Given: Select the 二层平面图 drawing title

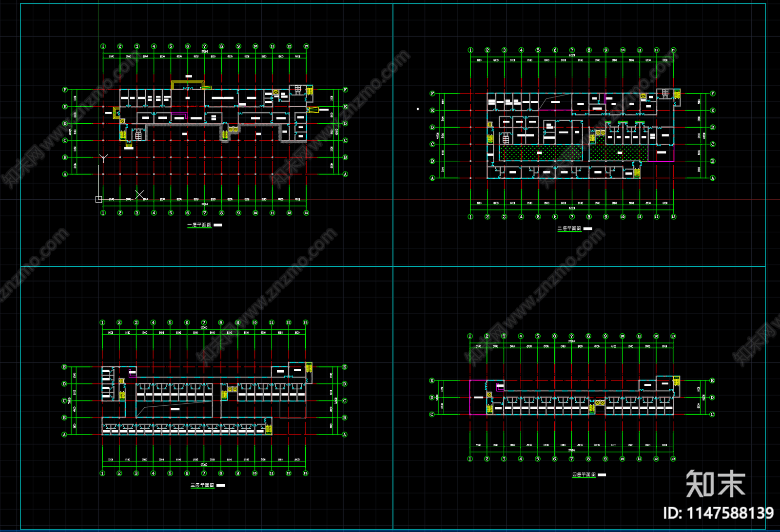Looking at the screenshot, I should click(x=569, y=228).
